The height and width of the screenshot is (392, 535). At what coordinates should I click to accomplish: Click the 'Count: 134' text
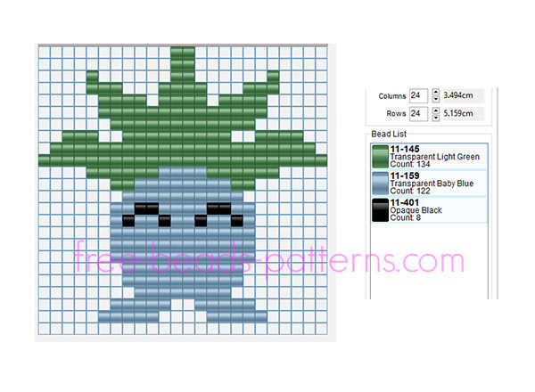point(410,164)
